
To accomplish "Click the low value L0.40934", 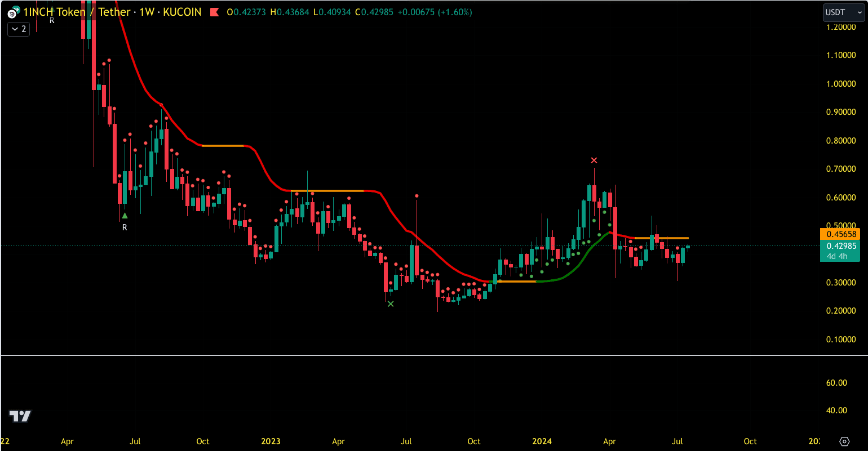I will click(332, 12).
